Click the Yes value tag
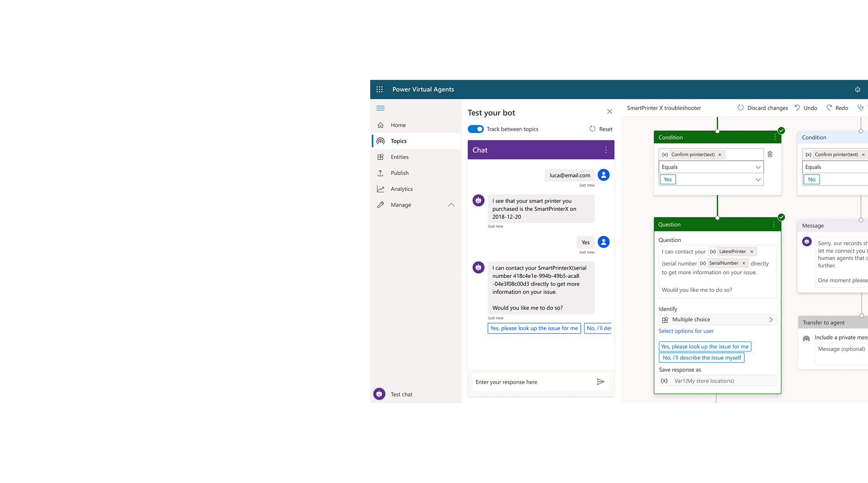Viewport: 868px width, 483px height. (667, 179)
